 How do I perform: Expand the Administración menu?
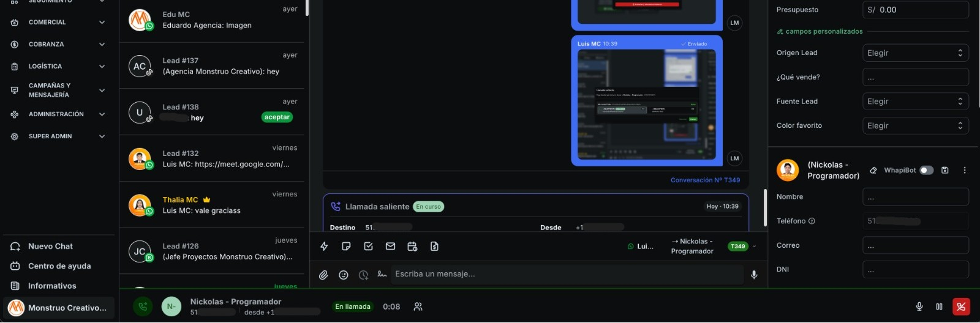coord(102,114)
